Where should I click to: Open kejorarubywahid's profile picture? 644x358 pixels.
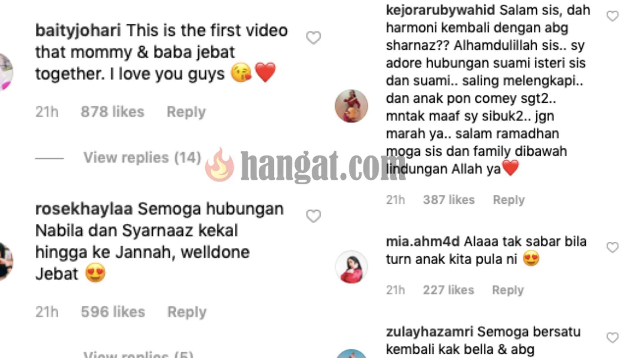click(x=351, y=106)
